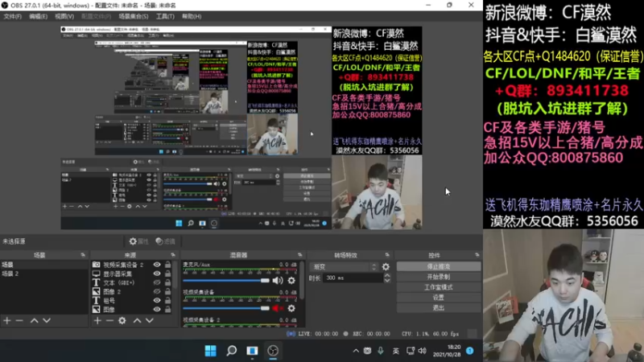Add a new scene with plus
Screen dimensions: 644x362
7,320
